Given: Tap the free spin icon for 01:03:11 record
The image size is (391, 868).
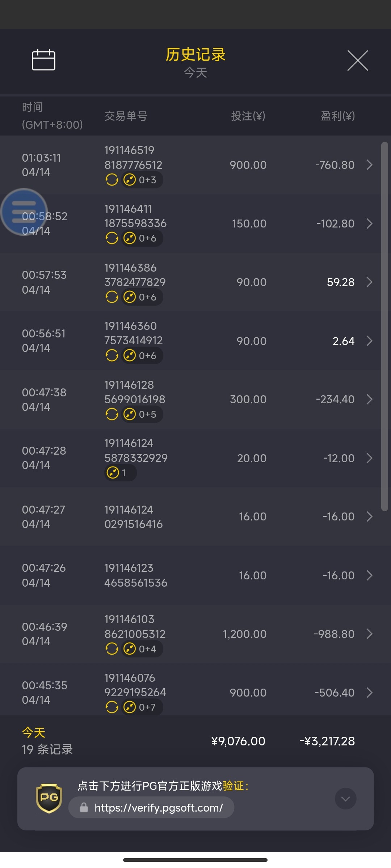Looking at the screenshot, I should (x=112, y=179).
